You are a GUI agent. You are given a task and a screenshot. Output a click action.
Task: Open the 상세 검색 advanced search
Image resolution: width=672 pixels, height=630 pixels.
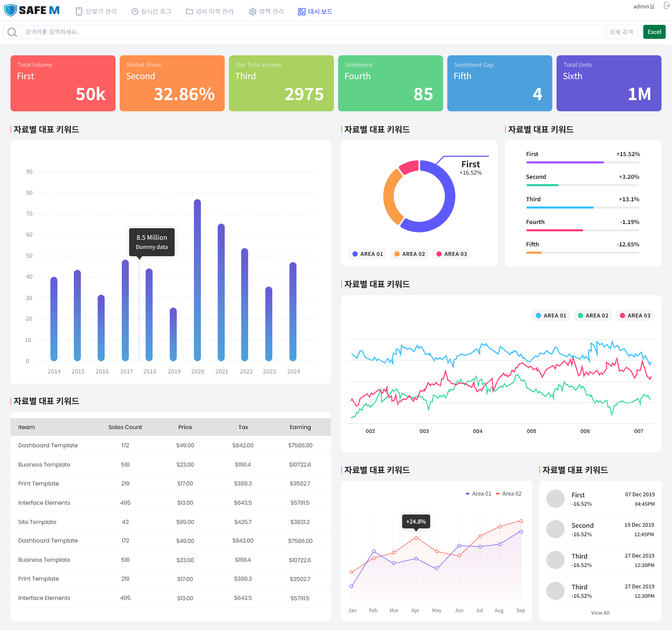pos(621,32)
